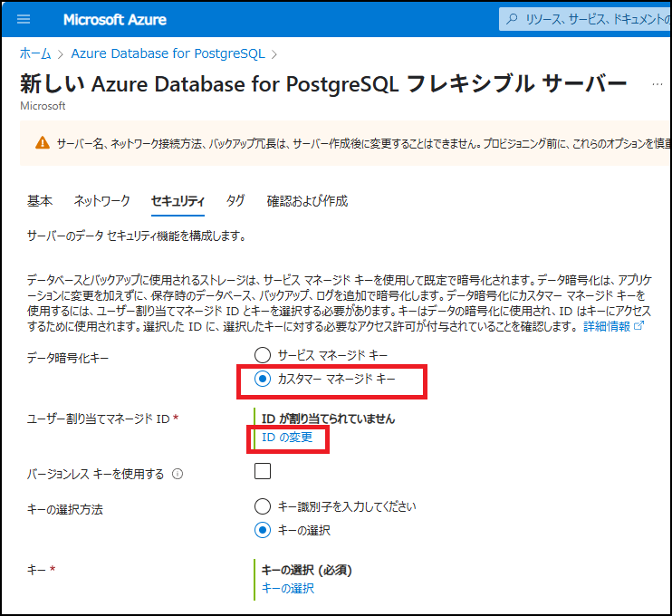Click the blue キーの選択 link
This screenshot has width=672, height=616.
pos(288,588)
